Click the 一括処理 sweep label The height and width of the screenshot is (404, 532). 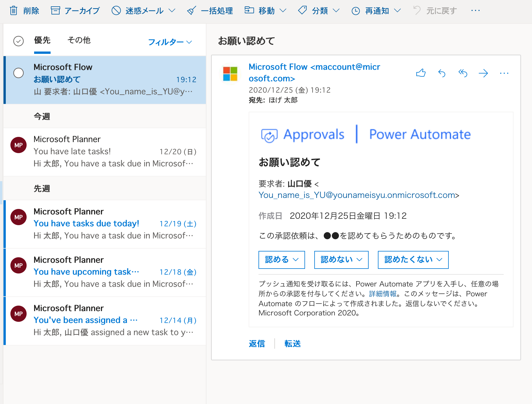[x=217, y=11]
